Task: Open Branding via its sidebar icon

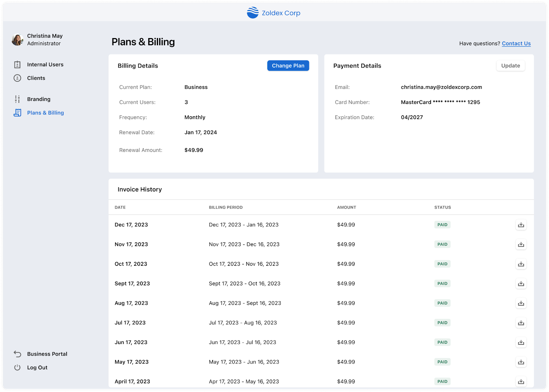Action: coord(17,99)
